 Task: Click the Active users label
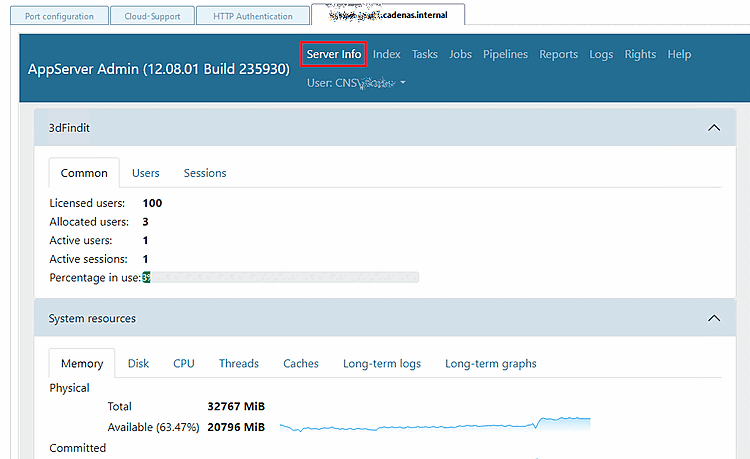coord(80,240)
